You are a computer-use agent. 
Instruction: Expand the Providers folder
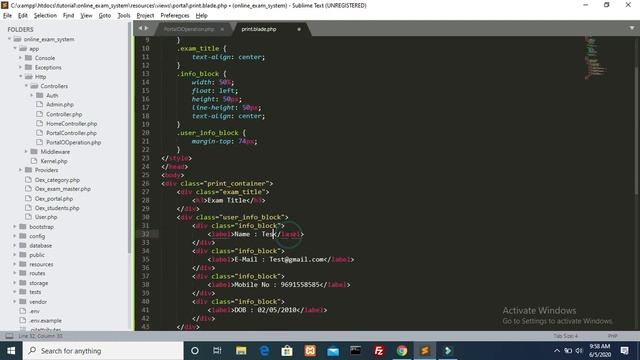pyautogui.click(x=20, y=170)
